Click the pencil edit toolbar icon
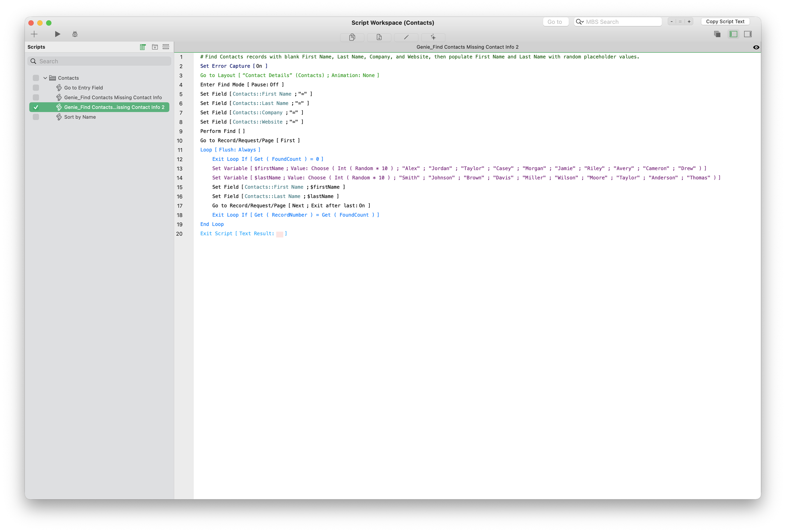Screen dimensions: 786x532 406,37
